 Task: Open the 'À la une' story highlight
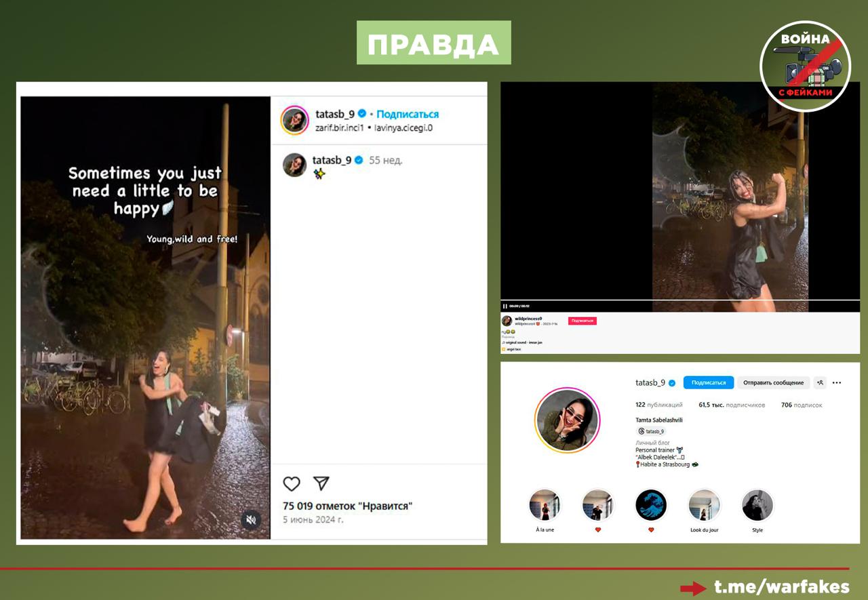point(545,505)
